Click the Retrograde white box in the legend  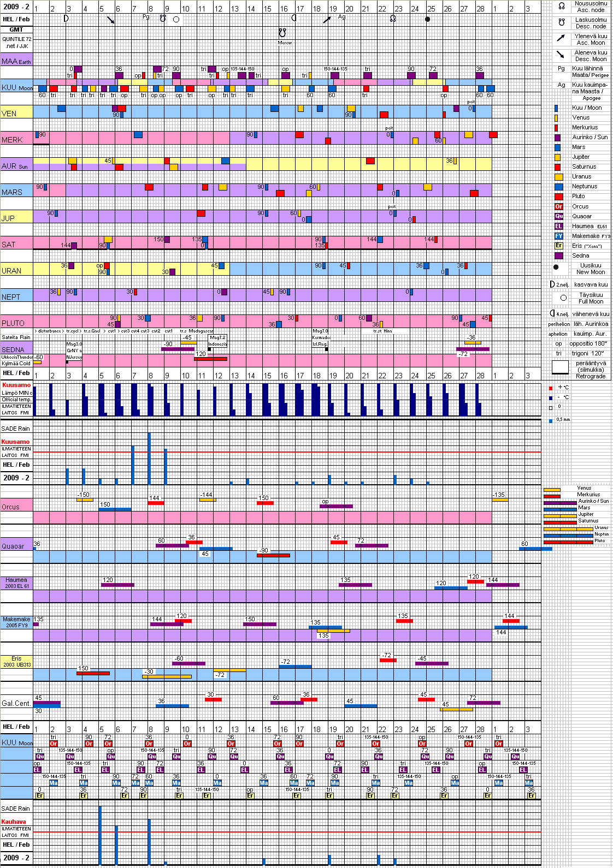point(560,367)
